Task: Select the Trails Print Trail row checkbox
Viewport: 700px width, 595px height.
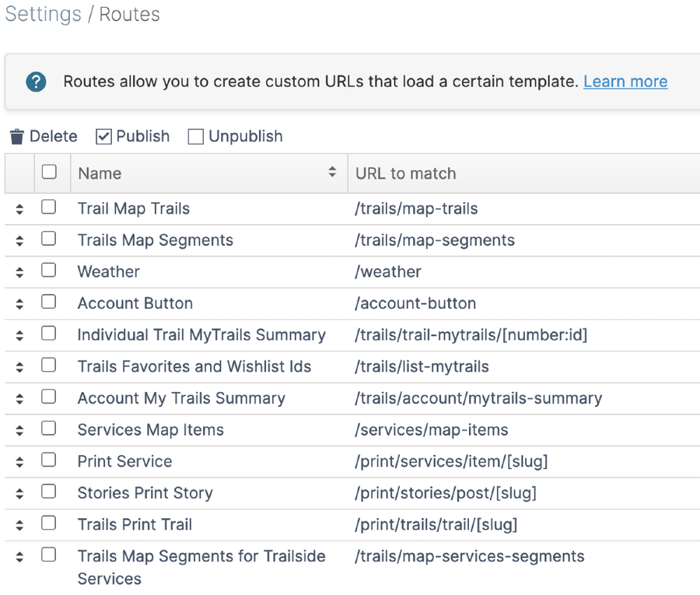Action: coord(49,523)
